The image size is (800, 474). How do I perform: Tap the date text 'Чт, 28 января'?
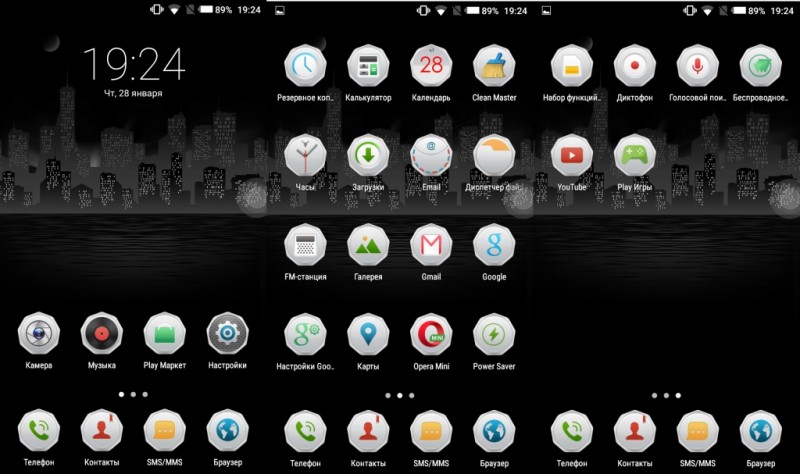click(133, 93)
